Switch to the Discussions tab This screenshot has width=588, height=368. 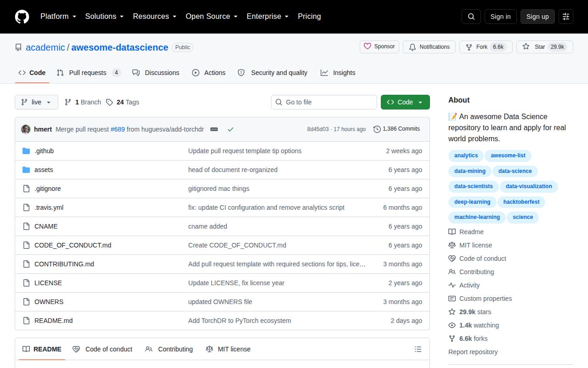[156, 73]
